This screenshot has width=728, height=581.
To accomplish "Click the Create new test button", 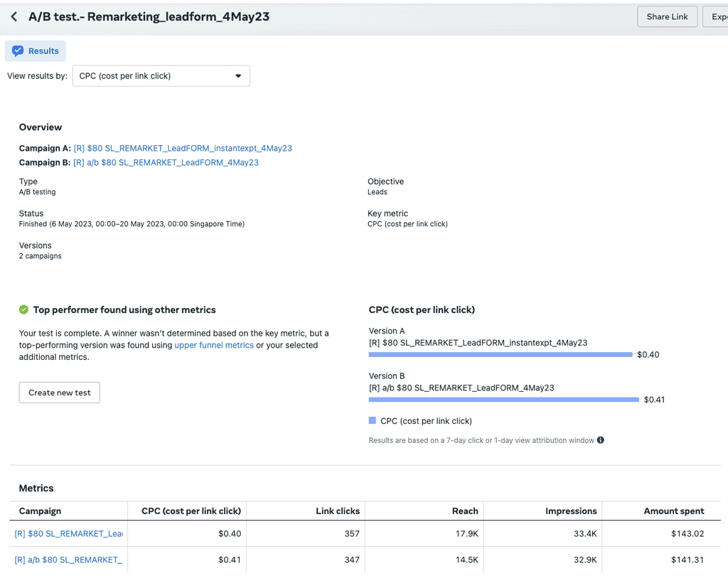I will [x=60, y=393].
